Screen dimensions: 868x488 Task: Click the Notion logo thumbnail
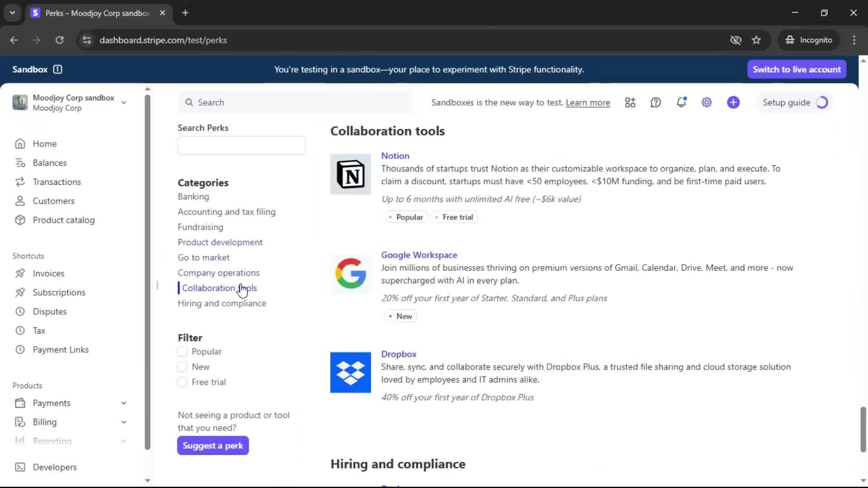(x=350, y=174)
